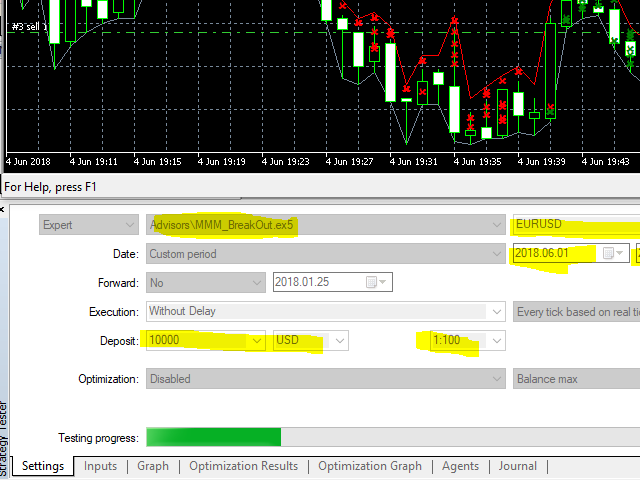The image size is (640, 480).
Task: Click the EURUSD symbol field
Action: [570, 226]
